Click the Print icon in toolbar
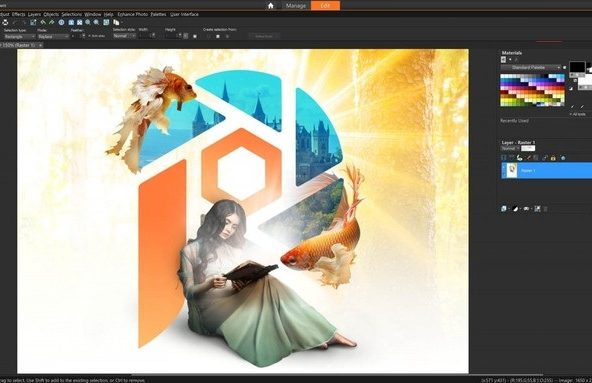This screenshot has height=383, width=592. click(x=5, y=23)
